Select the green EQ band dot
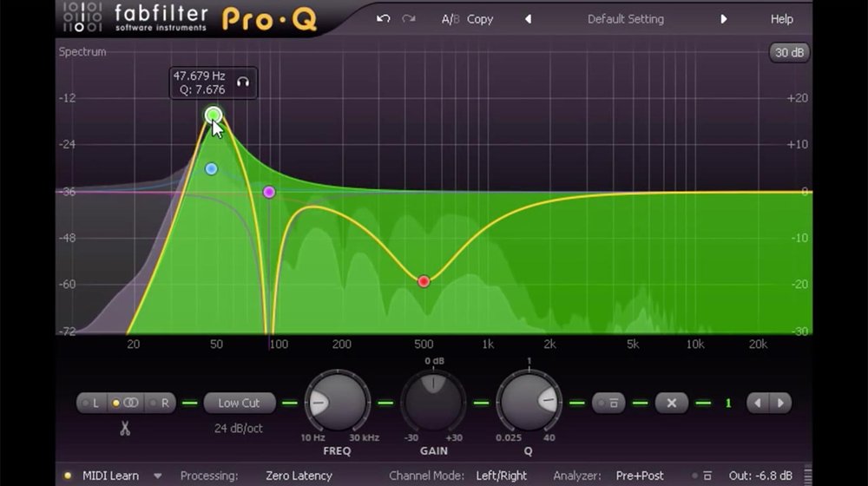The height and width of the screenshot is (486, 868). (x=214, y=115)
